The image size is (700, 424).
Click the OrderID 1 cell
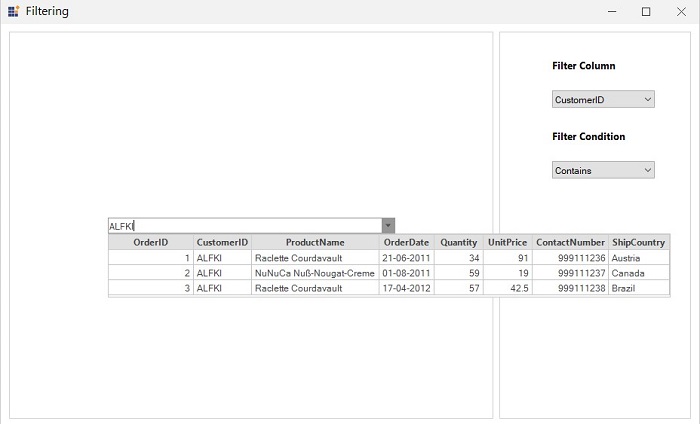151,258
